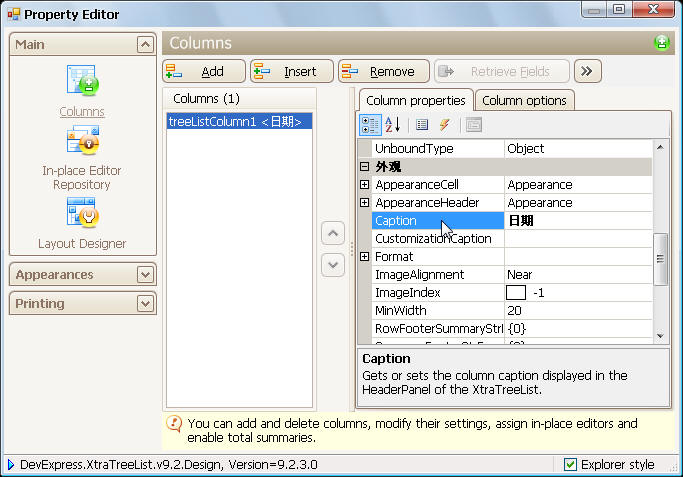The height and width of the screenshot is (477, 683).
Task: Click the ImageIndex empty image swatch
Action: (x=516, y=293)
